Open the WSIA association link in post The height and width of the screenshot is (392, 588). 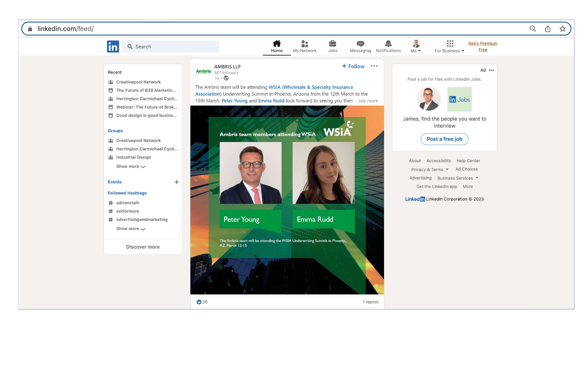coord(274,91)
